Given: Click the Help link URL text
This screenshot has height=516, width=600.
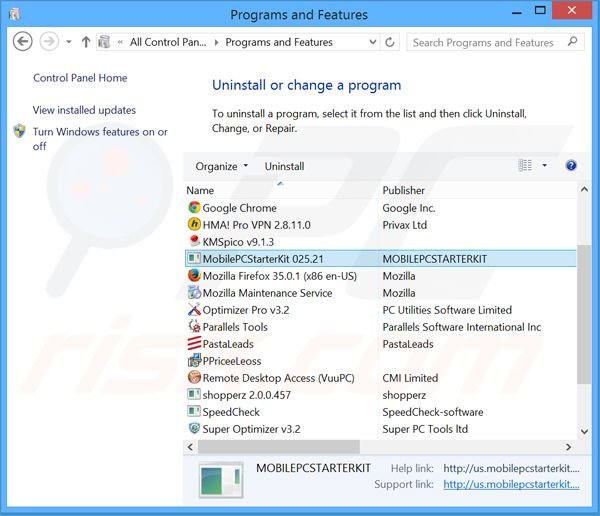Looking at the screenshot, I should tap(511, 468).
